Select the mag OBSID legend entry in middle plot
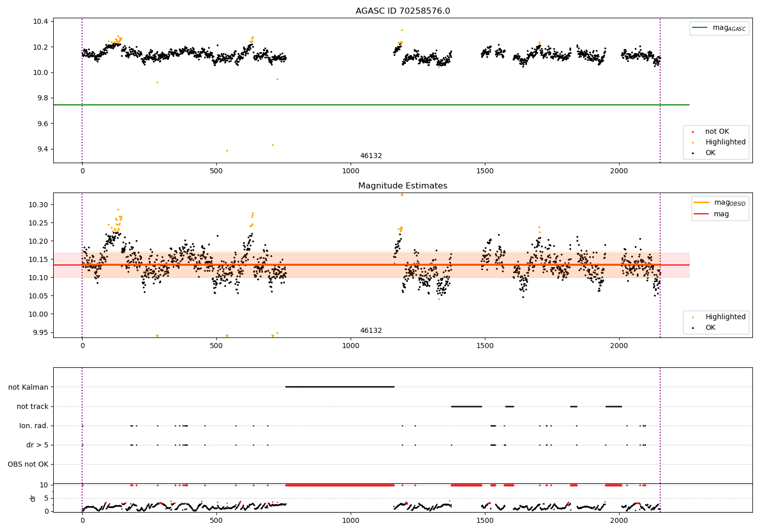 pos(720,203)
